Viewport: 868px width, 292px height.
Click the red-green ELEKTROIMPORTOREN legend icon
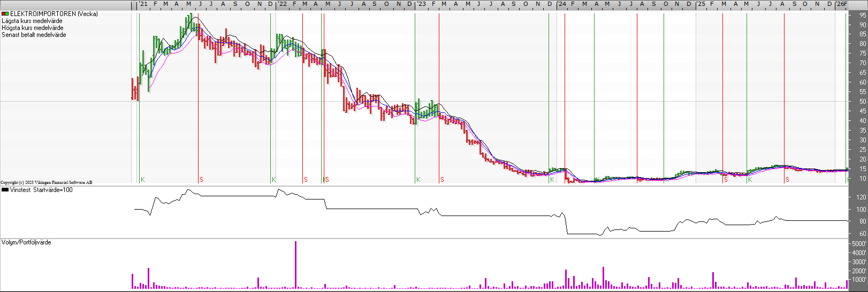pos(5,14)
